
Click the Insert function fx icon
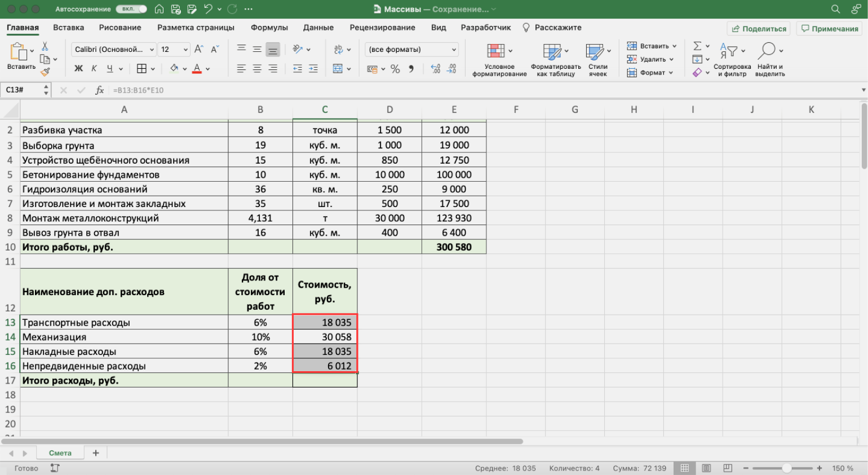(x=99, y=90)
